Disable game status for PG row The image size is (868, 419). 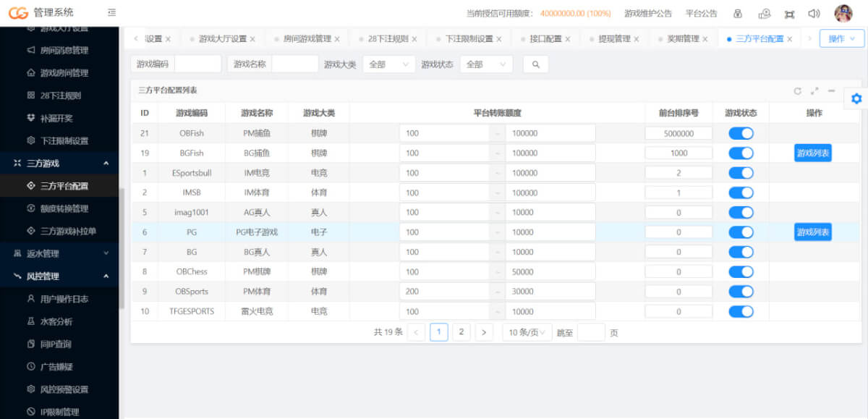[x=741, y=232]
